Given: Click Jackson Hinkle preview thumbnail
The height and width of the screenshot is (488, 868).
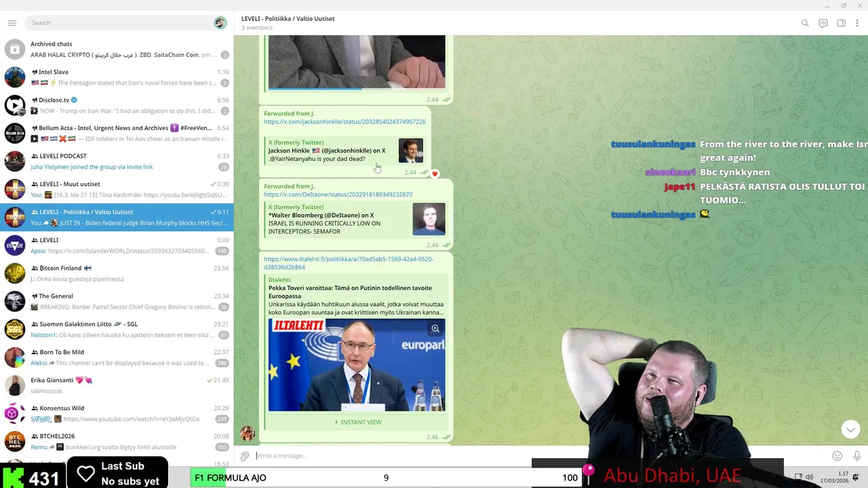Looking at the screenshot, I should 410,150.
